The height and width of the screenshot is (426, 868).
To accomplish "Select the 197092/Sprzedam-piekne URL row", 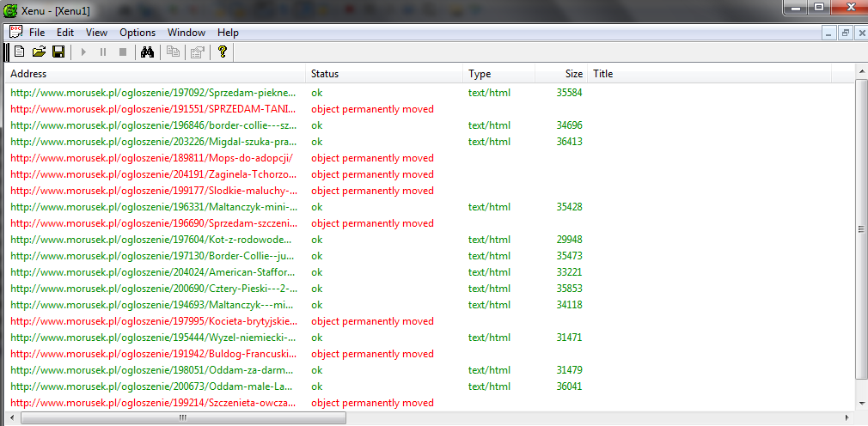I will (153, 93).
